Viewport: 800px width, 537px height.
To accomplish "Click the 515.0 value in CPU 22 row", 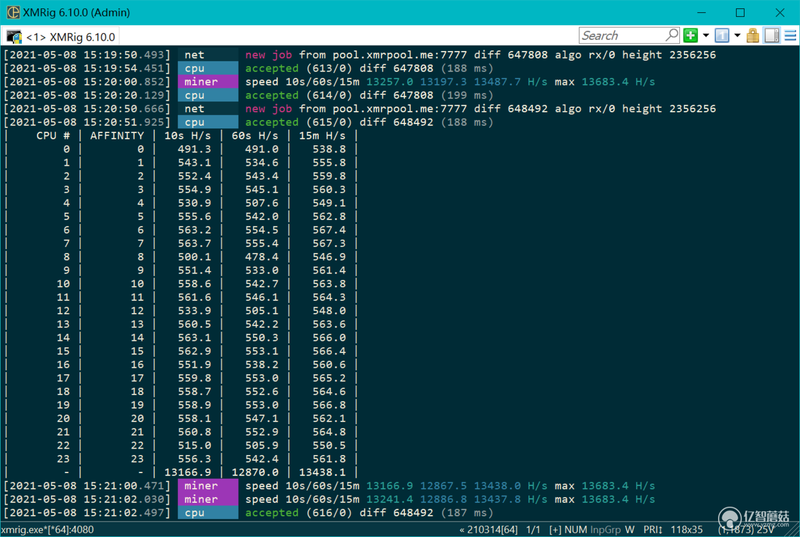I will 194,445.
